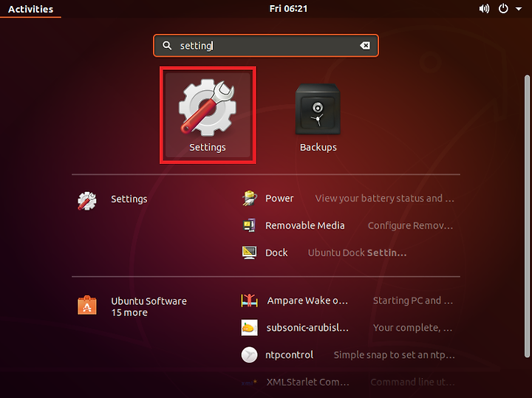
Task: Open the volume indicator in top bar
Action: click(x=484, y=9)
